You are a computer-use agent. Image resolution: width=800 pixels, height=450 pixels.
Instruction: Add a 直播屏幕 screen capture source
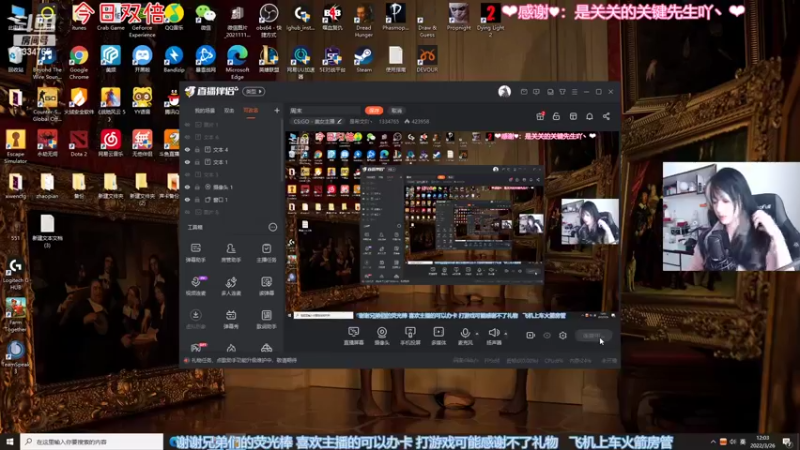(353, 336)
